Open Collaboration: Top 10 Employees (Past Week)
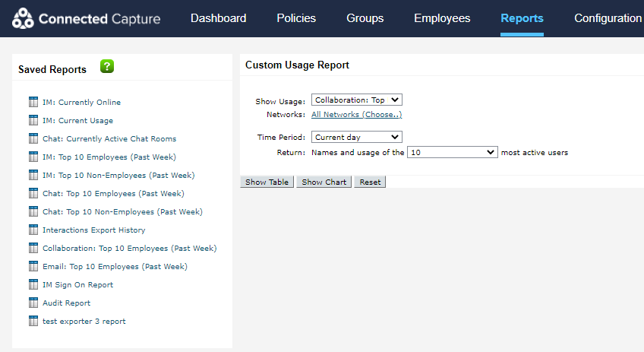644x352 pixels. [x=130, y=248]
